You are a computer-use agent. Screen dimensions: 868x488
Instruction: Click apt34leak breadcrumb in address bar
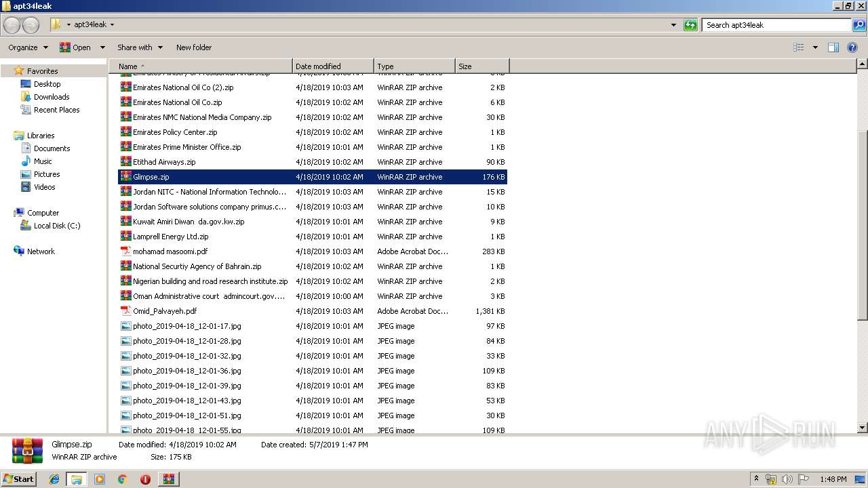(x=90, y=24)
